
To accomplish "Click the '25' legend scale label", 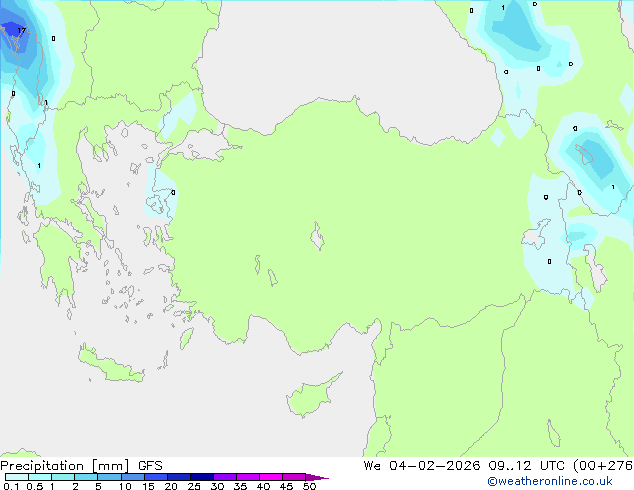I will point(194,486).
